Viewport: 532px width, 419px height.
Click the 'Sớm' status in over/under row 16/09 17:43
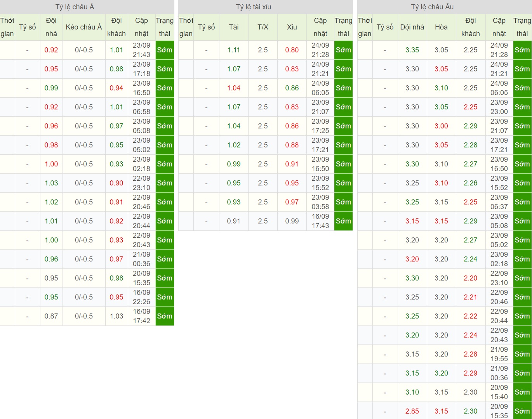pos(344,221)
